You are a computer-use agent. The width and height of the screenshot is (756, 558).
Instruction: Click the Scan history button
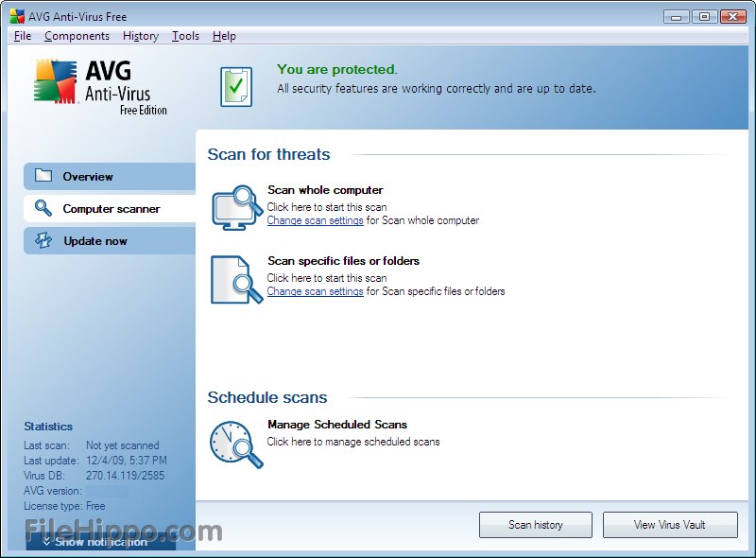pos(536,525)
